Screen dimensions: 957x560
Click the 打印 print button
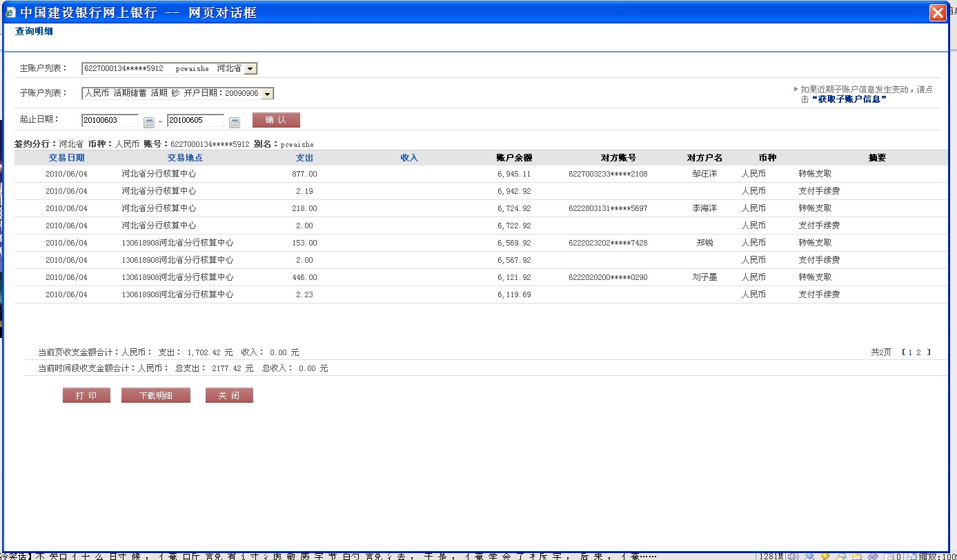(86, 396)
